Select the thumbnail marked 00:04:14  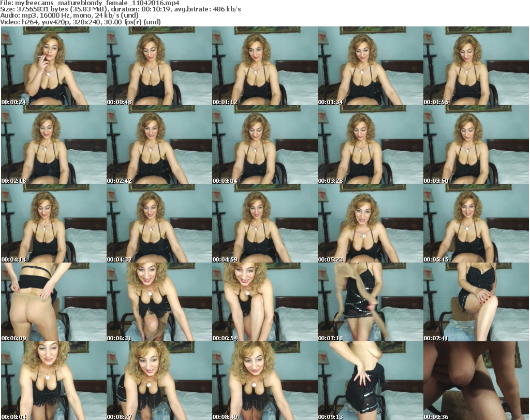[x=53, y=223]
